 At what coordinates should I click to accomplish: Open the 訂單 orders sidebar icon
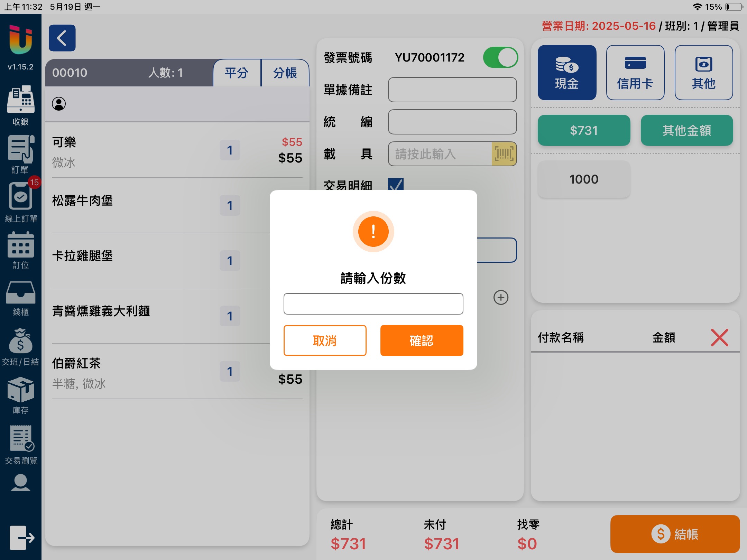[x=21, y=149]
